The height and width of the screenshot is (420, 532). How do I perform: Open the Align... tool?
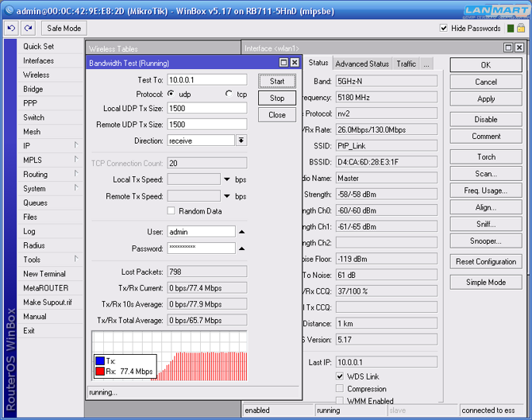(x=486, y=207)
